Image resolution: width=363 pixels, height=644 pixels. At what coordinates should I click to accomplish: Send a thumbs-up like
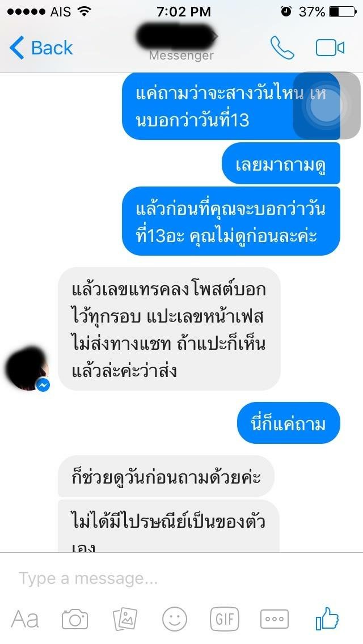click(x=327, y=618)
